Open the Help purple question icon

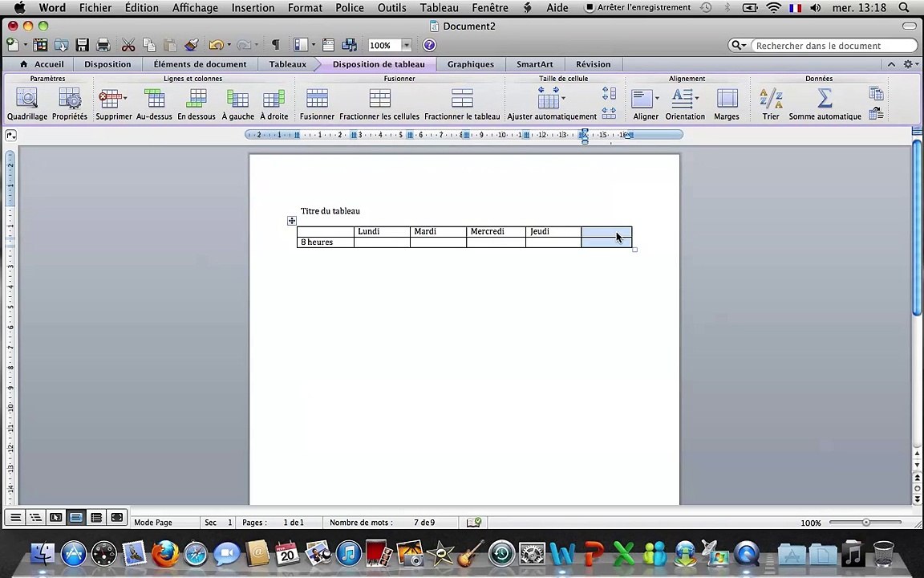click(430, 45)
